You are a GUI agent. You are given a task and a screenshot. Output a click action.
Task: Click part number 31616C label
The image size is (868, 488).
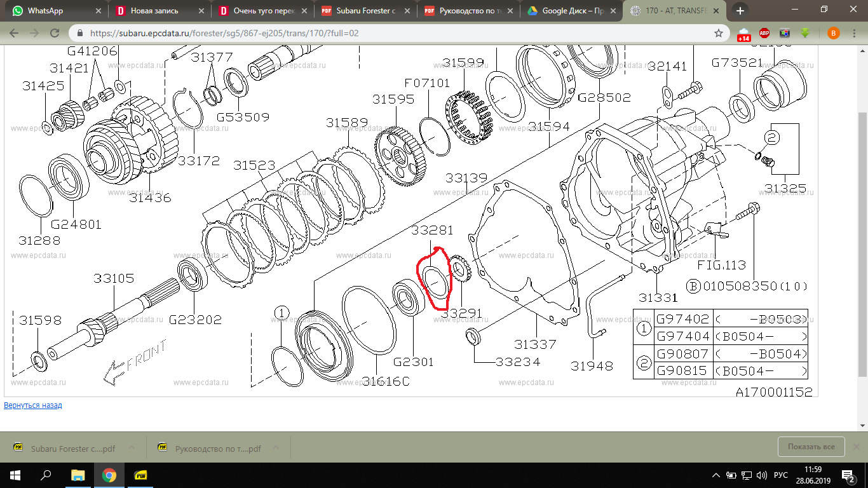click(386, 381)
